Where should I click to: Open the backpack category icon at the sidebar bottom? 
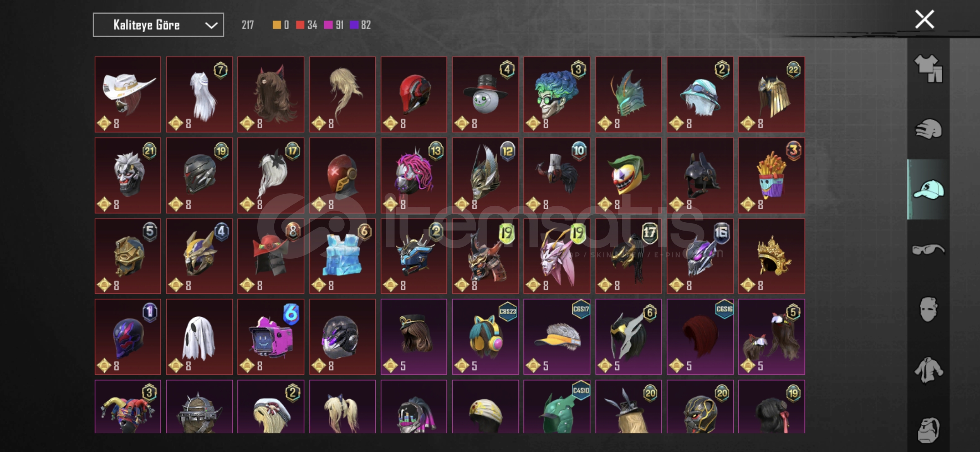[928, 429]
